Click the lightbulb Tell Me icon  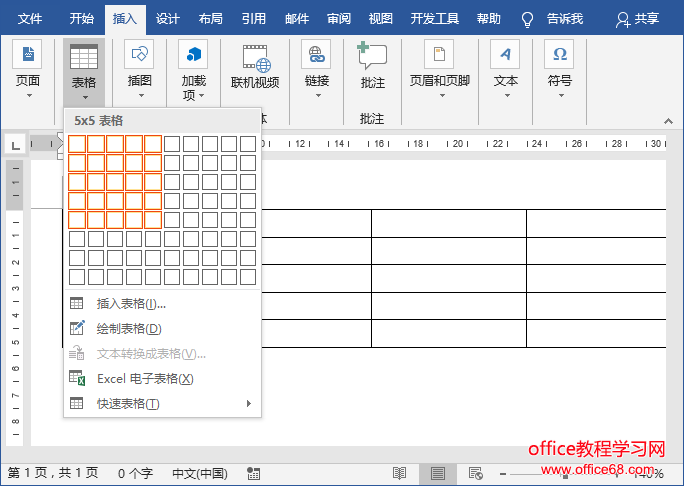pyautogui.click(x=527, y=19)
